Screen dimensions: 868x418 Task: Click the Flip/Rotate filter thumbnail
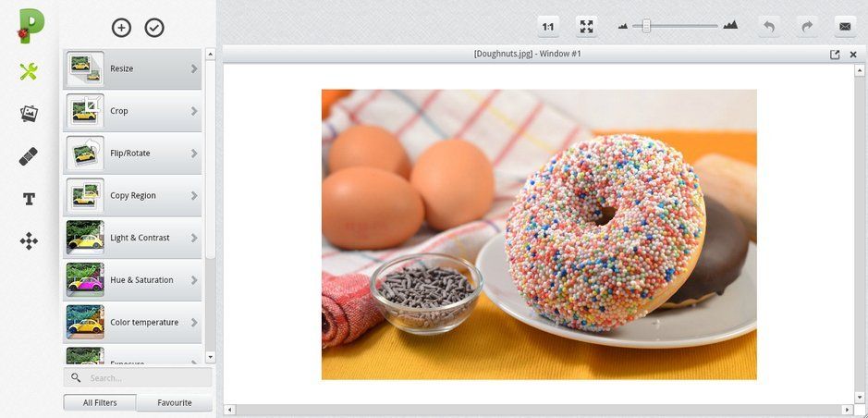click(85, 154)
